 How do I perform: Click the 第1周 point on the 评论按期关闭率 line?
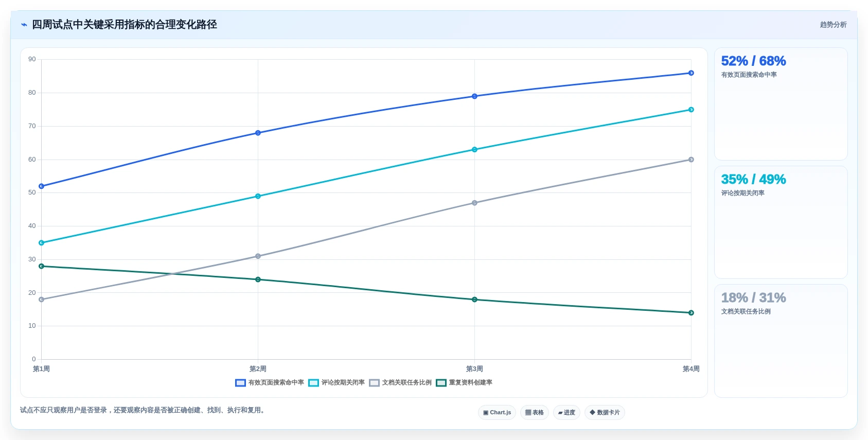[42, 243]
